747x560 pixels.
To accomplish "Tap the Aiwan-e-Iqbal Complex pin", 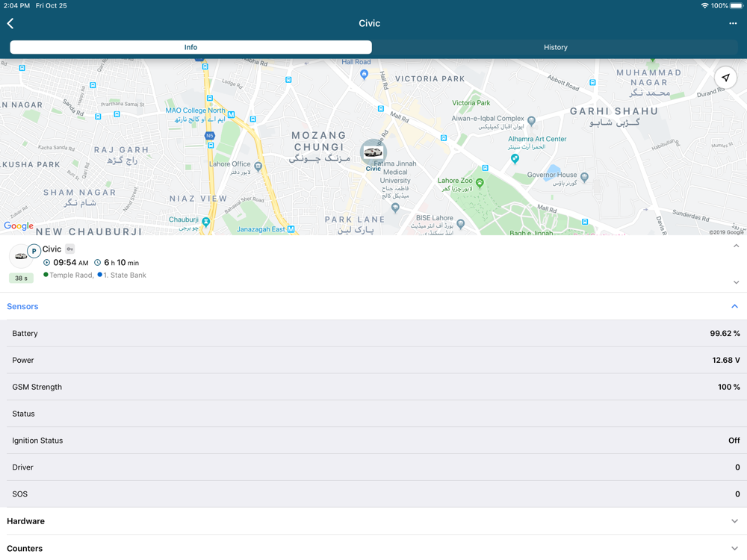I will pos(531,120).
